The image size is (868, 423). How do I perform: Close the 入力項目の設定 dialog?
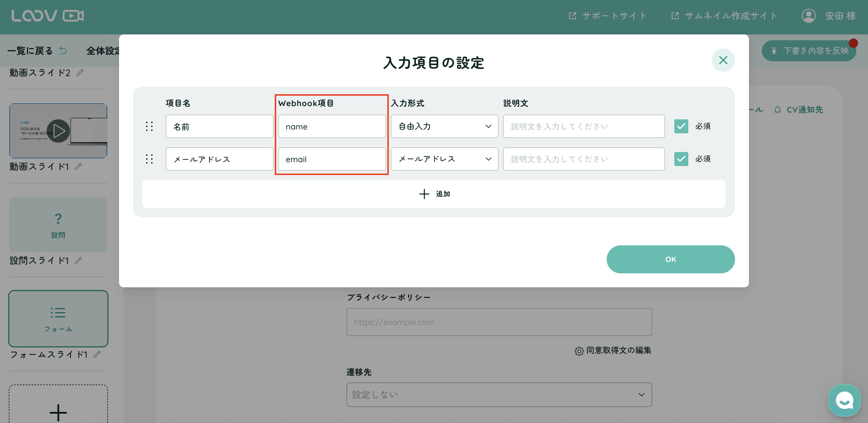point(723,60)
